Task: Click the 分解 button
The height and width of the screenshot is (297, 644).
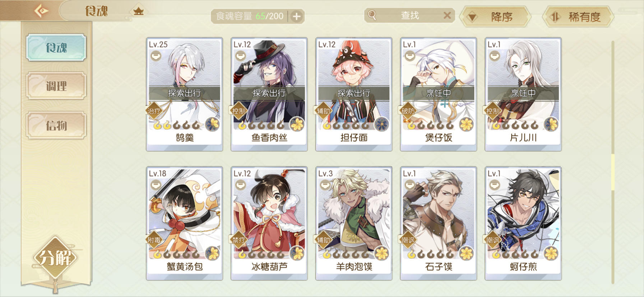Action: click(x=55, y=258)
